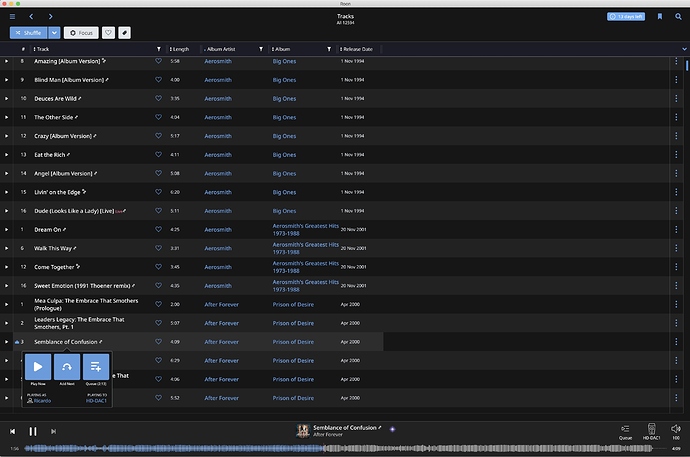Play the Leaders Legacy row arrow
This screenshot has width=690, height=457.
point(6,323)
